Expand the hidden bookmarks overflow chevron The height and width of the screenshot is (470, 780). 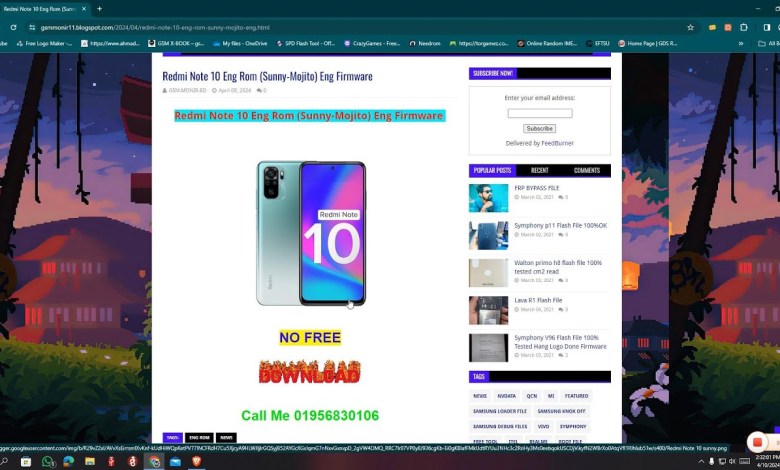tap(740, 44)
